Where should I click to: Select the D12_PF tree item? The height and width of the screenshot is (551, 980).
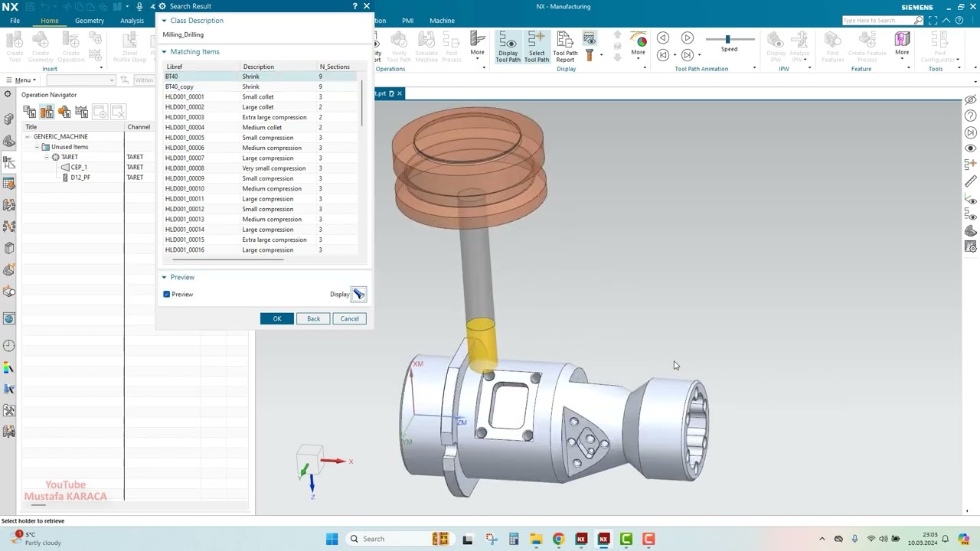tap(80, 178)
